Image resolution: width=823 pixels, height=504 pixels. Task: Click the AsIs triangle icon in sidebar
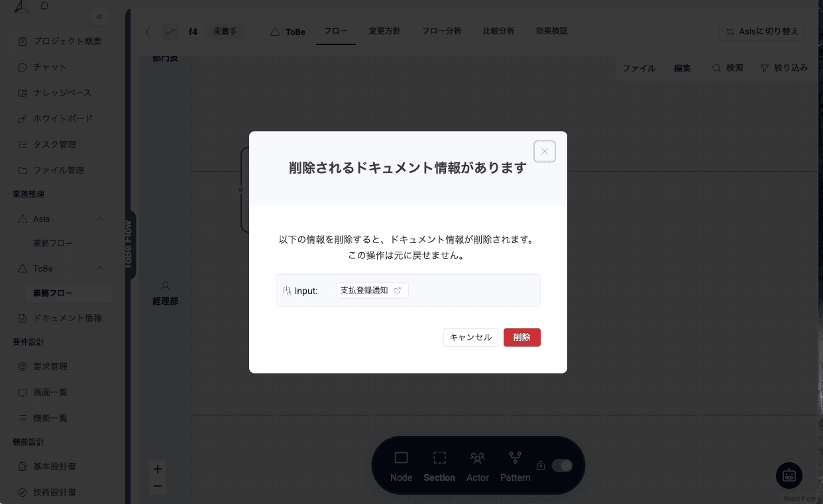pyautogui.click(x=23, y=219)
